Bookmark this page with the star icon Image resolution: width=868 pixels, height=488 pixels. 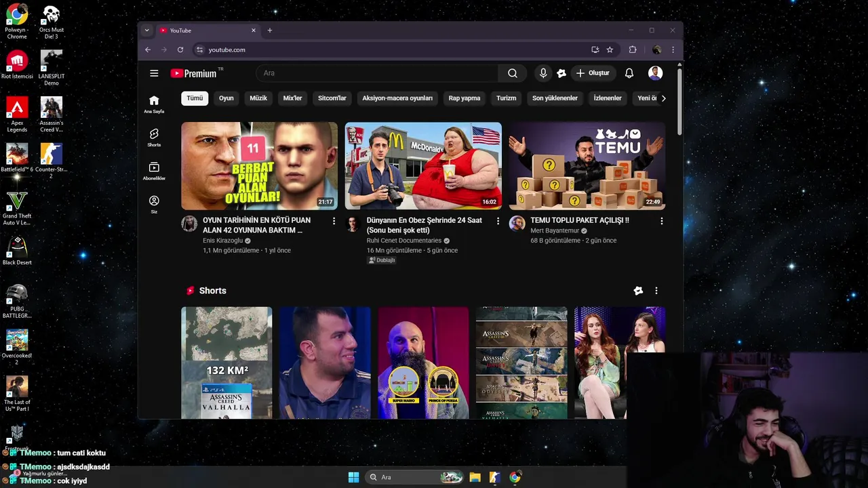610,49
